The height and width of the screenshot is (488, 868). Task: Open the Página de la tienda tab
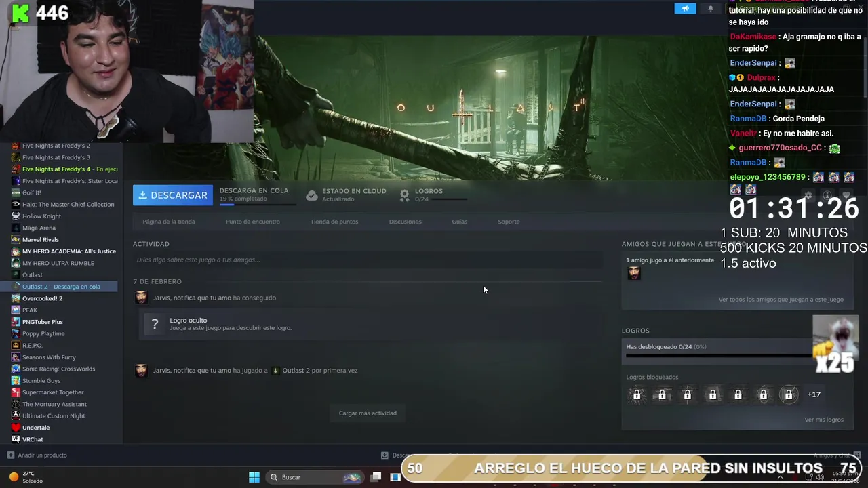[169, 222]
